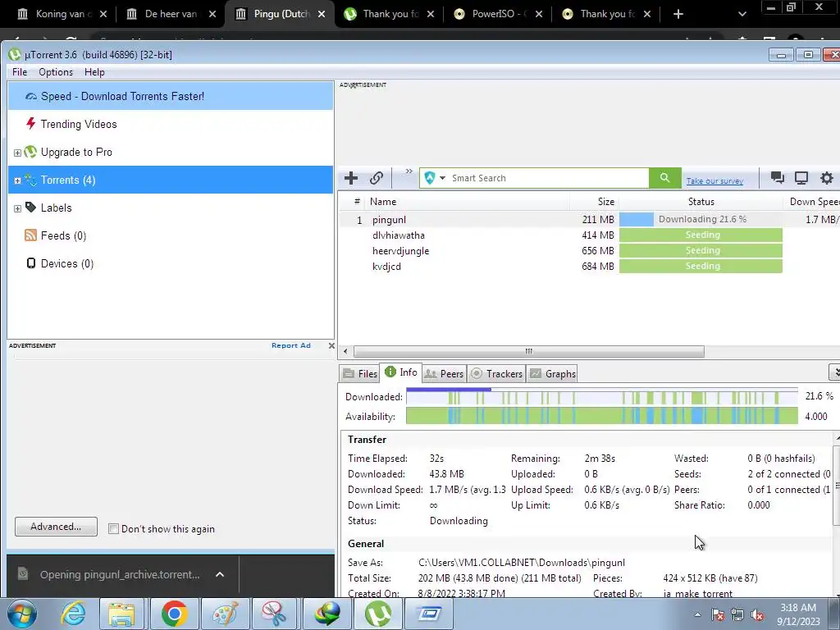Image resolution: width=840 pixels, height=630 pixels.
Task: Switch to the Trackers tab
Action: click(x=496, y=373)
